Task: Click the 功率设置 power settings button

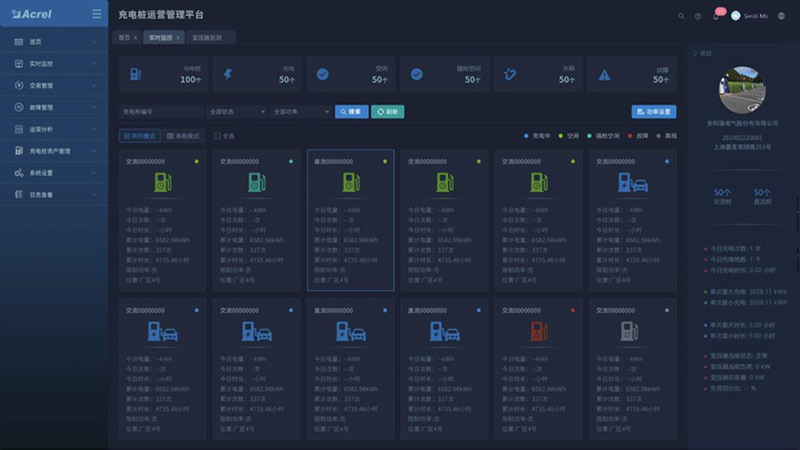Action: pyautogui.click(x=654, y=112)
